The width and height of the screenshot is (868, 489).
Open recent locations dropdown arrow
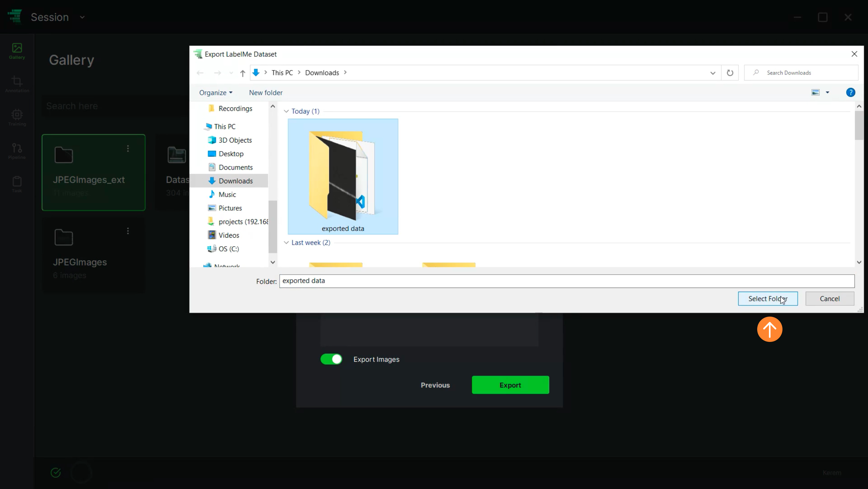pyautogui.click(x=231, y=73)
